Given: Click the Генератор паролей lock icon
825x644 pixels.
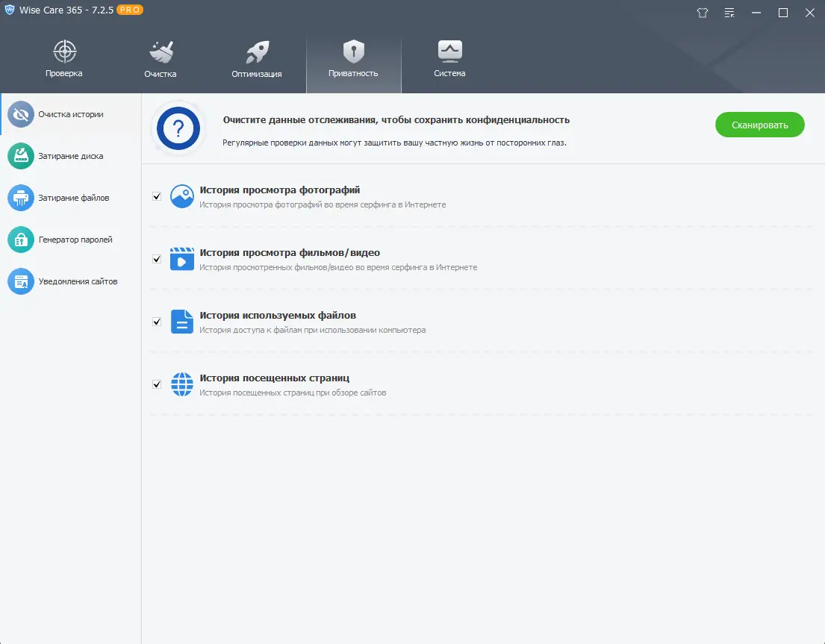Looking at the screenshot, I should (x=21, y=240).
